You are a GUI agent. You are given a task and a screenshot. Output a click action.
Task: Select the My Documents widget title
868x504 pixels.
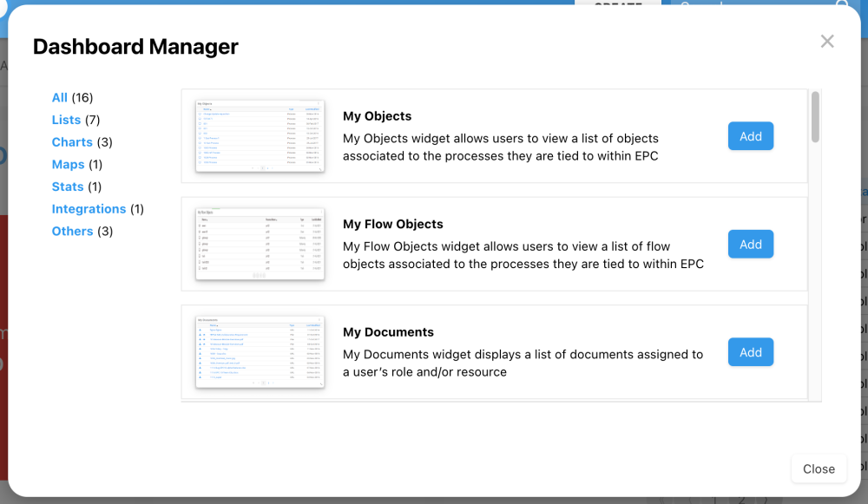click(x=388, y=332)
